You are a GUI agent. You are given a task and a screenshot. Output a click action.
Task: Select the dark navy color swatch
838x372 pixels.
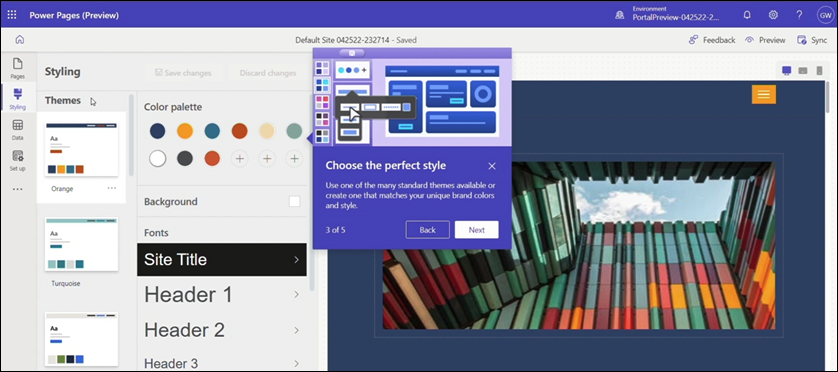(158, 131)
